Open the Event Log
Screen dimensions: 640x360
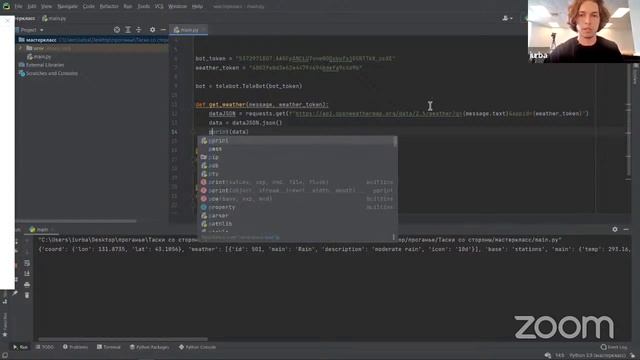[x=614, y=347]
